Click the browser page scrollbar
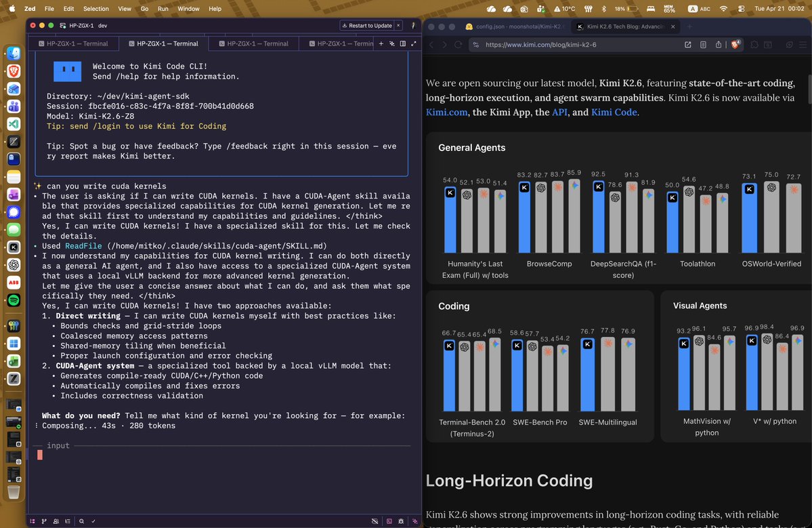Viewport: 812px width, 528px height. [809, 89]
